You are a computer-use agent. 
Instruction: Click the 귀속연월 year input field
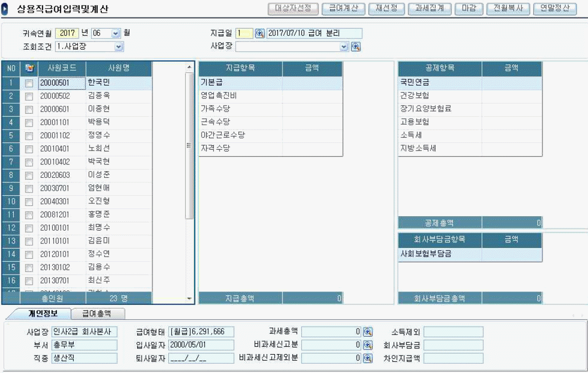[x=67, y=33]
